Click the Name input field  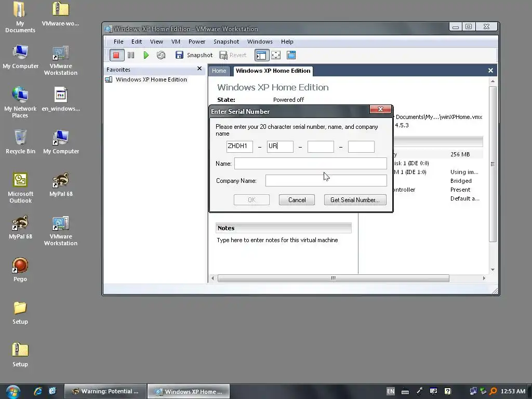(x=311, y=164)
